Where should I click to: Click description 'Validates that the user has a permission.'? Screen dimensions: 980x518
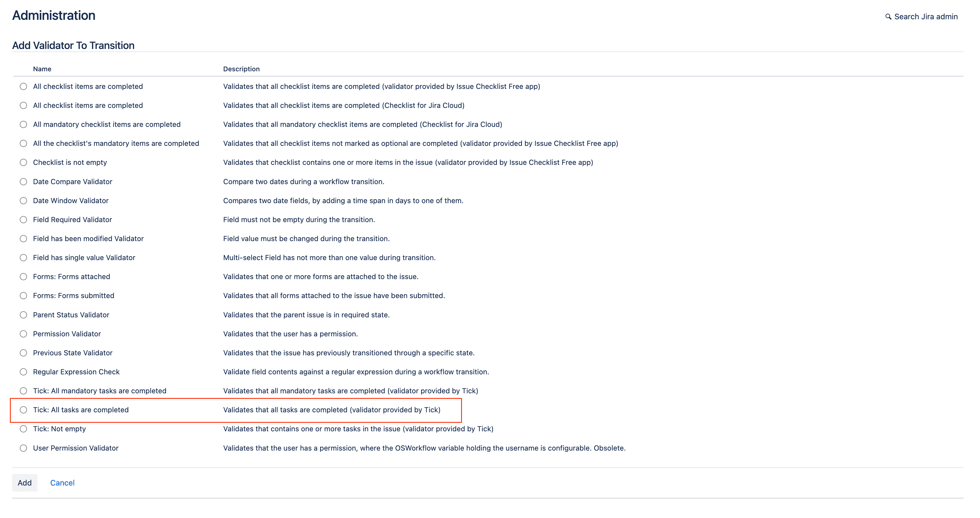(290, 334)
